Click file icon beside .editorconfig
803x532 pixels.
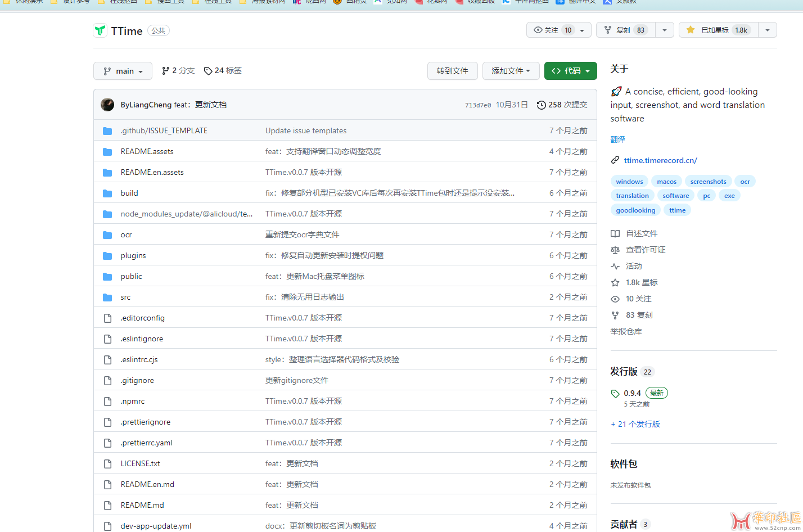107,318
